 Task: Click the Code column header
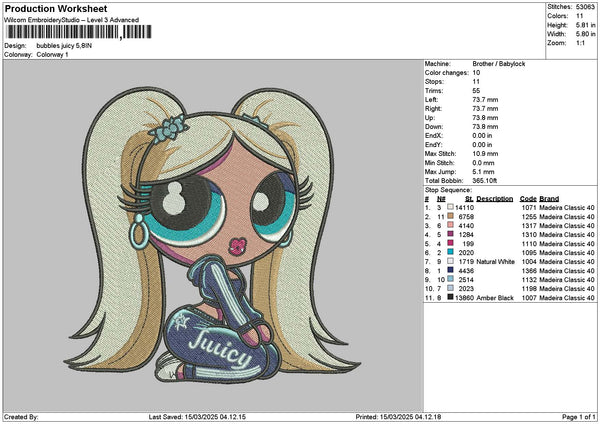point(528,199)
